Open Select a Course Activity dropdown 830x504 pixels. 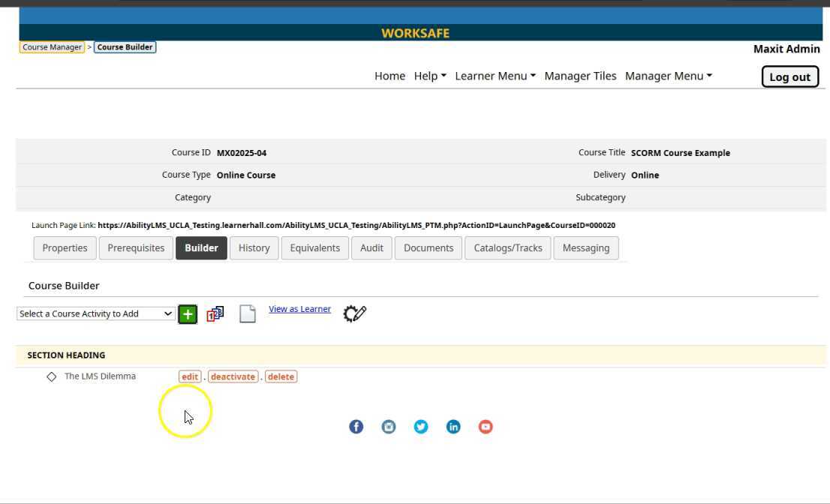tap(96, 313)
